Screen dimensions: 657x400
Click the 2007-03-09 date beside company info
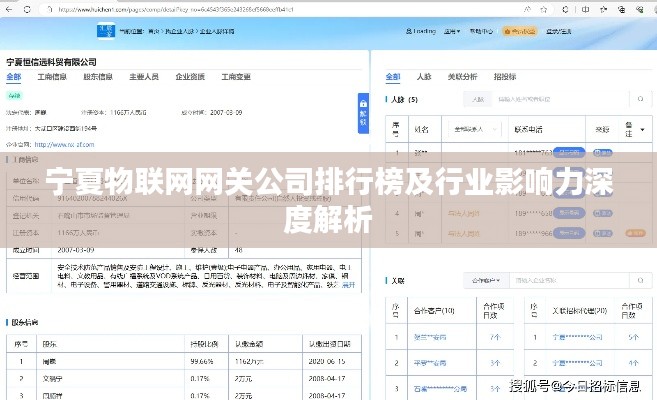pyautogui.click(x=226, y=113)
